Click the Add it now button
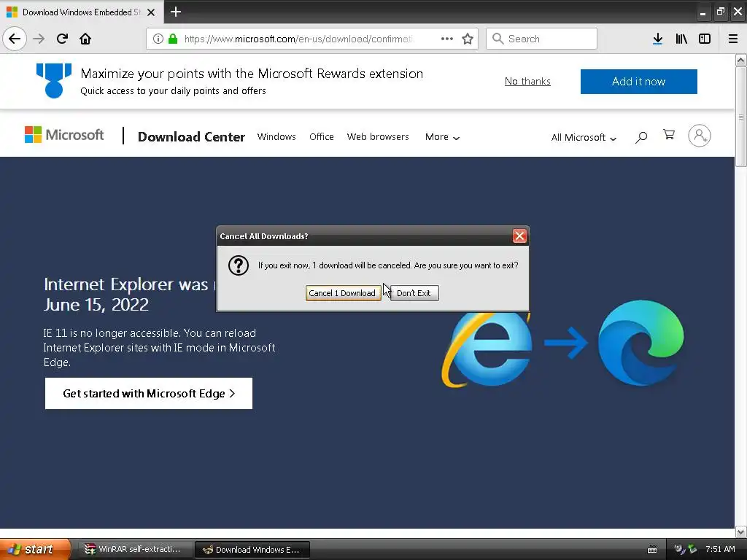The width and height of the screenshot is (747, 560). click(638, 82)
